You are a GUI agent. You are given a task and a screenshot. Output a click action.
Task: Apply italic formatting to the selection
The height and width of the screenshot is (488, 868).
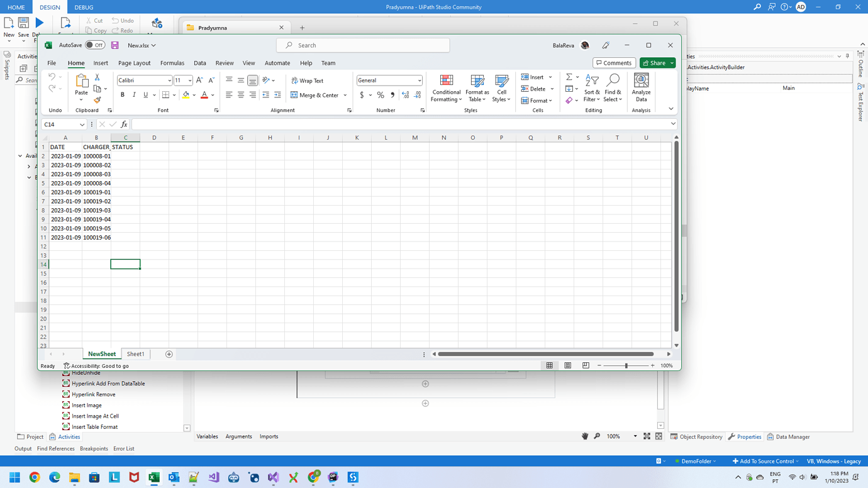(133, 94)
